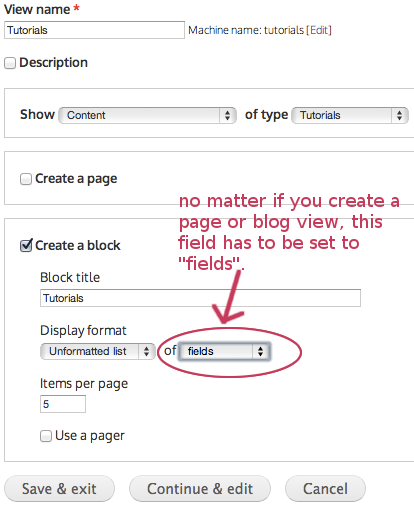
Task: Enable the Use a pager checkbox
Action: [x=46, y=436]
